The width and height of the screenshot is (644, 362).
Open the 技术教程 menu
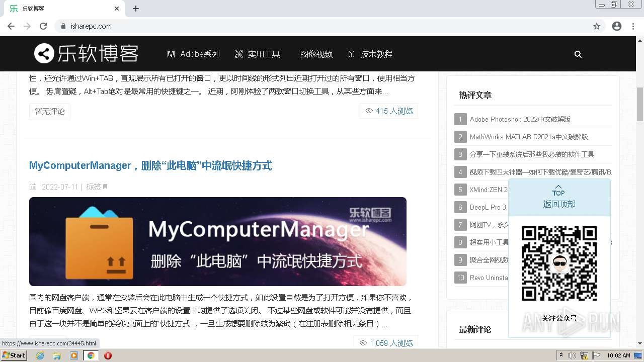(x=370, y=54)
